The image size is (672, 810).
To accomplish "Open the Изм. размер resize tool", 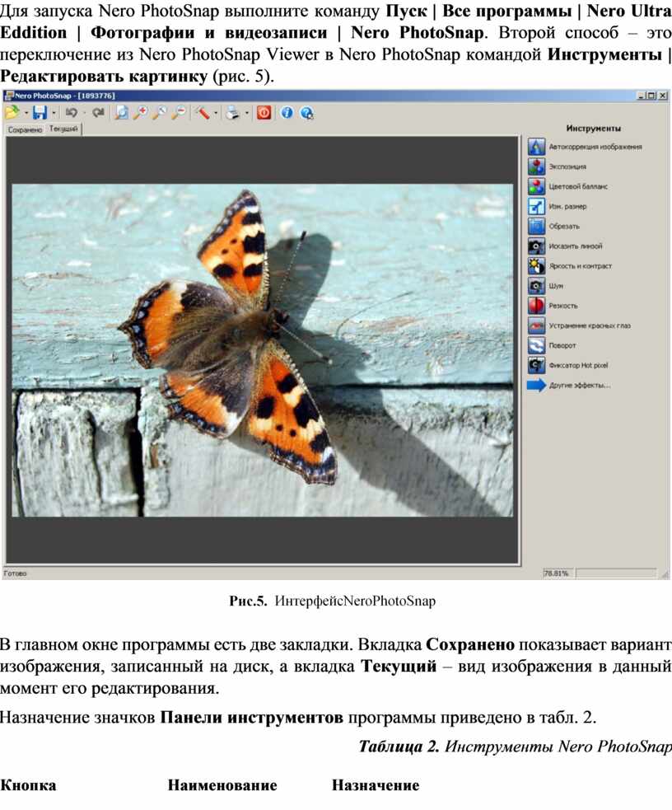I will click(536, 206).
